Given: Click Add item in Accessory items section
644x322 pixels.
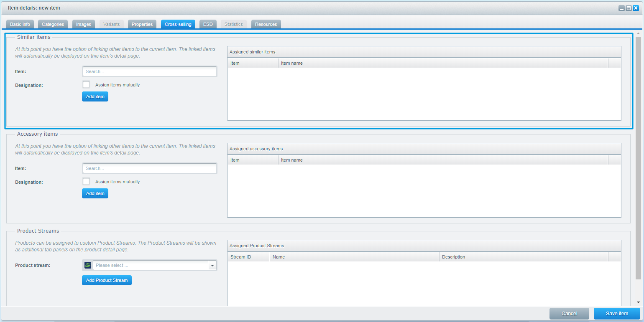Looking at the screenshot, I should [x=95, y=193].
